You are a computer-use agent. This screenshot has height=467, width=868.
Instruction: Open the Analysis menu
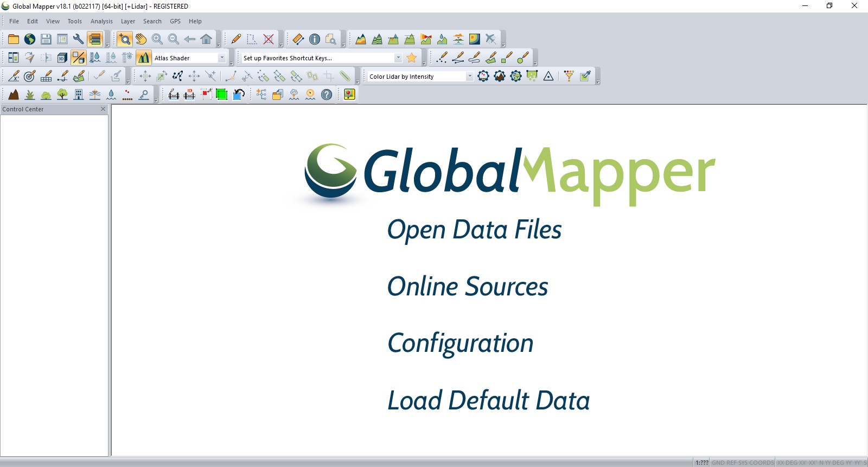click(x=101, y=21)
